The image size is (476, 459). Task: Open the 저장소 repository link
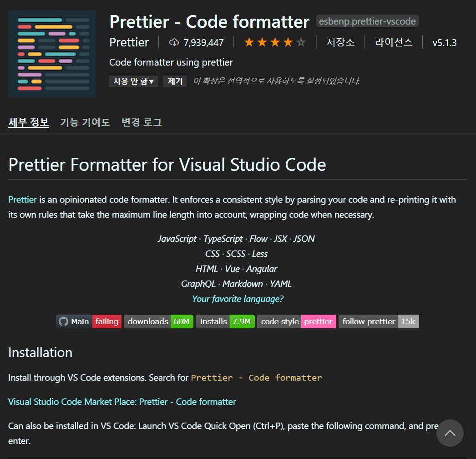pyautogui.click(x=340, y=42)
